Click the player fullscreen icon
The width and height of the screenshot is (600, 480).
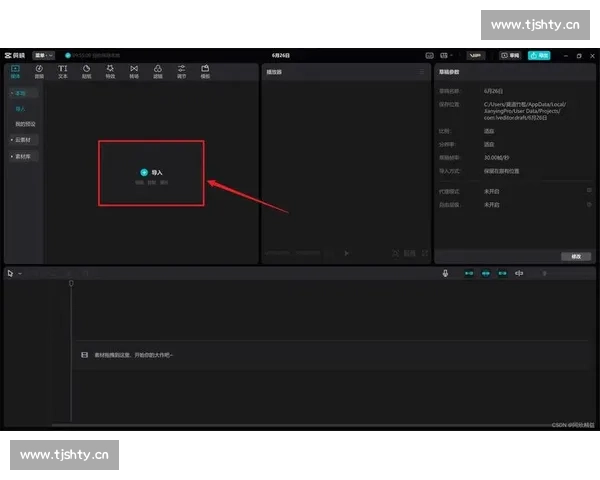(425, 253)
